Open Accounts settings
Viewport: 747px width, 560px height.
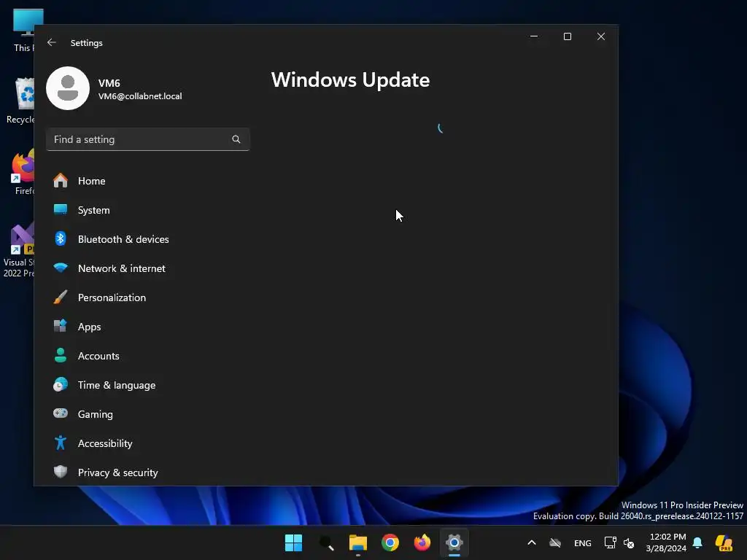tap(147, 356)
